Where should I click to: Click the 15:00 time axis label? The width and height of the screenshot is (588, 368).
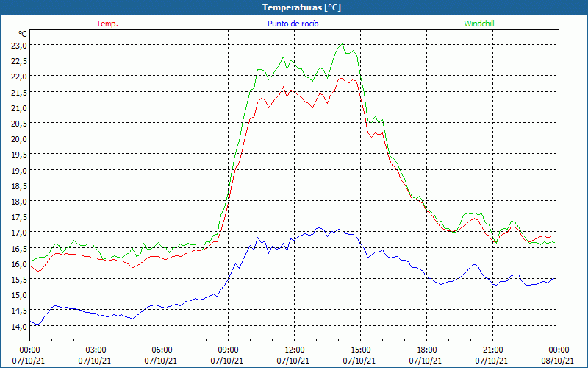[361, 350]
